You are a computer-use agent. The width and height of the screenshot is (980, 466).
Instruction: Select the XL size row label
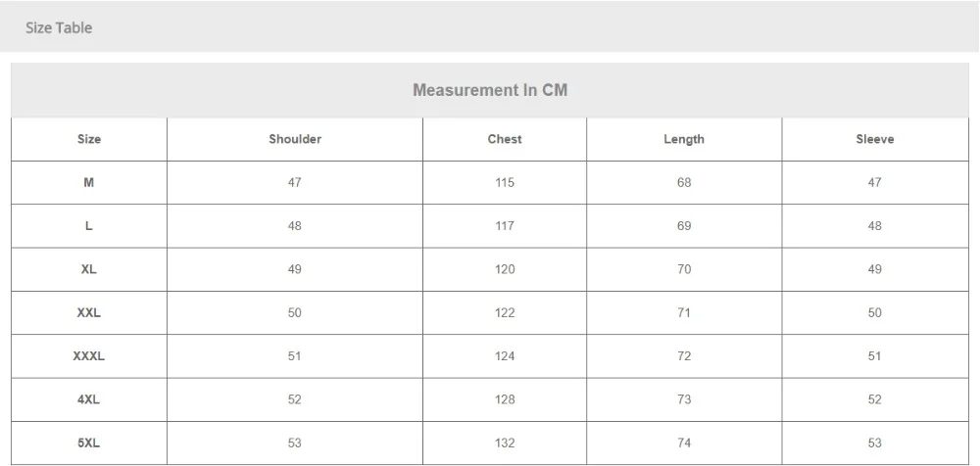(x=89, y=269)
